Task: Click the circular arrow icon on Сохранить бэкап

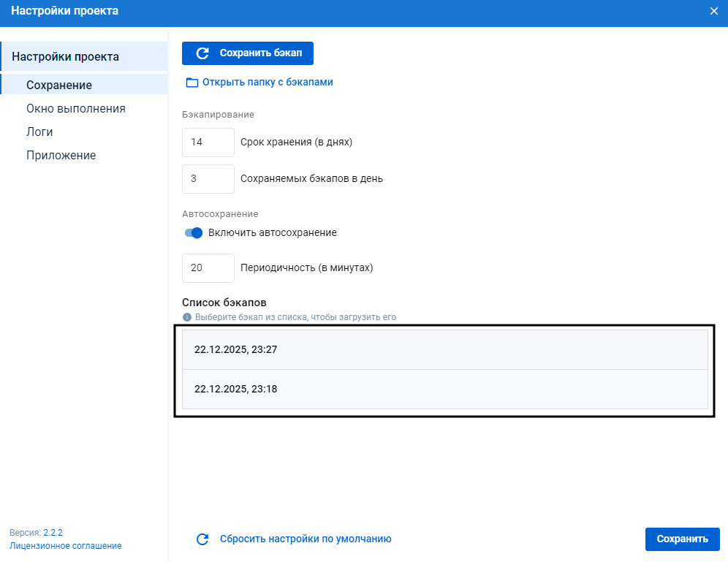Action: [203, 53]
